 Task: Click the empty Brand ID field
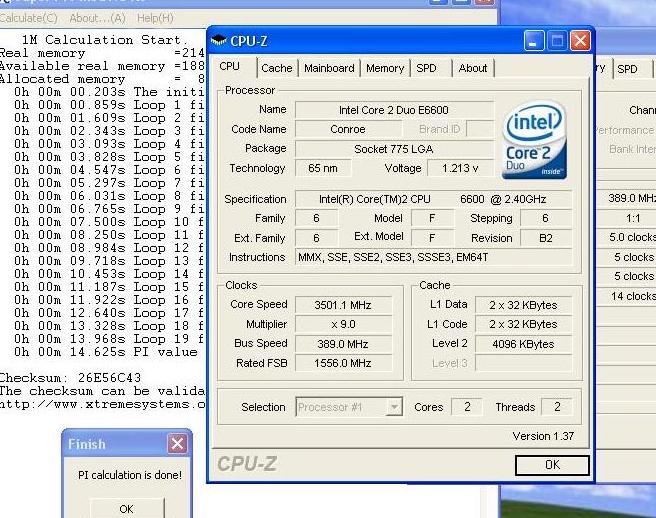480,129
